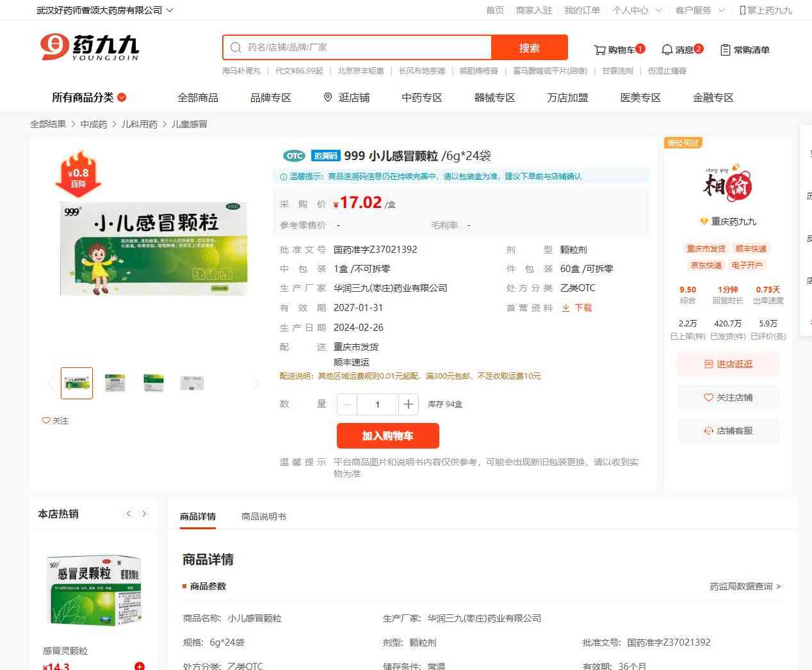Viewport: 812px width, 670px height.
Task: Click the orange 搜索 button
Action: [529, 47]
